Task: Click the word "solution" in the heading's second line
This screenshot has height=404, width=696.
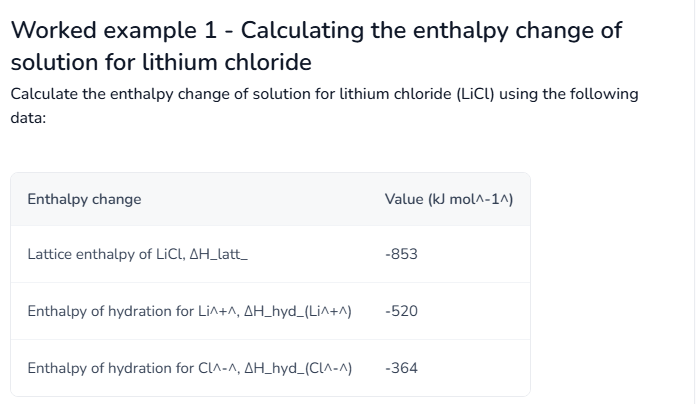Action: [52, 63]
